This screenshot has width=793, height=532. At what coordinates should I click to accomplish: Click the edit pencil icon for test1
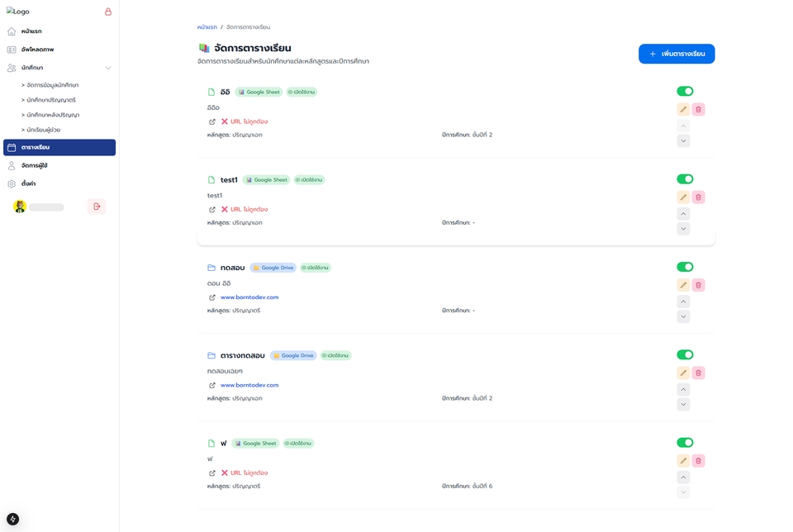pyautogui.click(x=683, y=197)
